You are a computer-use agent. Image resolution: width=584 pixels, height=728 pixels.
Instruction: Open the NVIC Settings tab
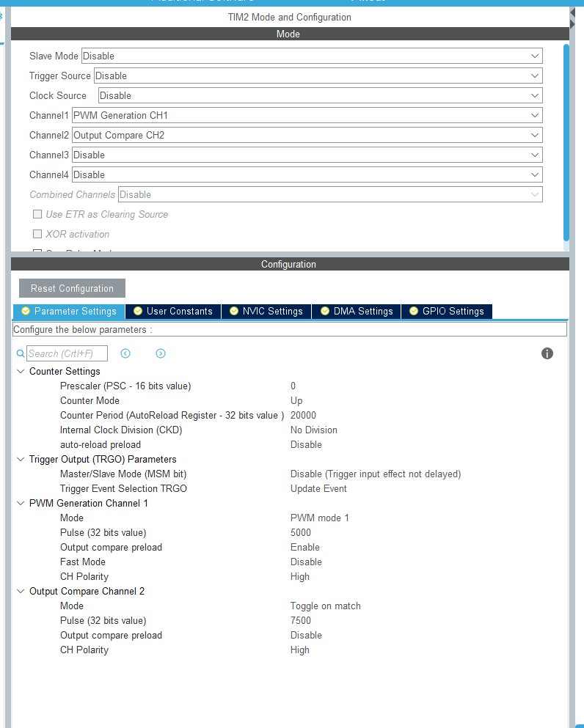click(x=266, y=311)
